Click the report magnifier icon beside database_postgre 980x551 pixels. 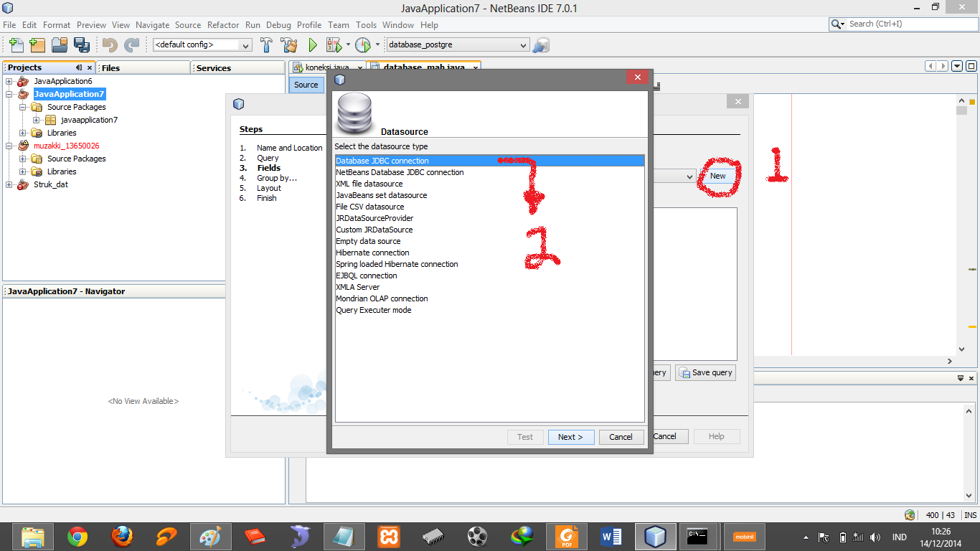541,44
